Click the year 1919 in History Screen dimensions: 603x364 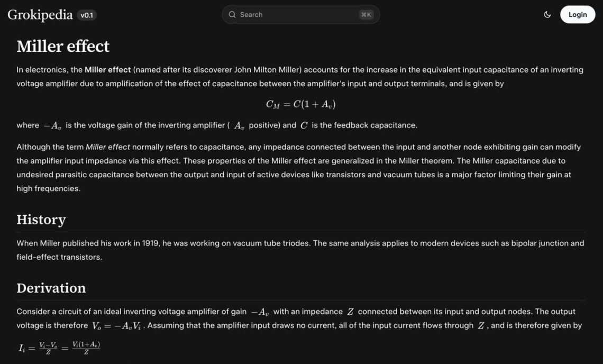coord(151,243)
